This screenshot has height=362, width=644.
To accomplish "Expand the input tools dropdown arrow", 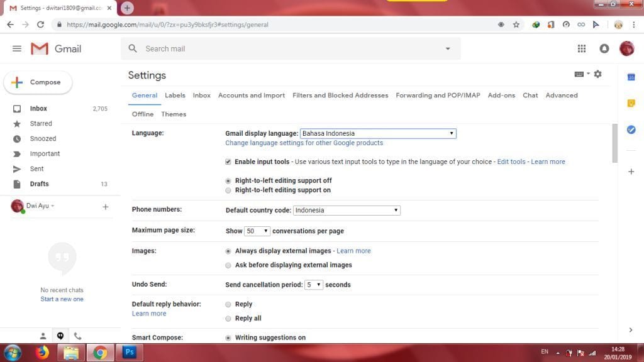I will coord(588,74).
